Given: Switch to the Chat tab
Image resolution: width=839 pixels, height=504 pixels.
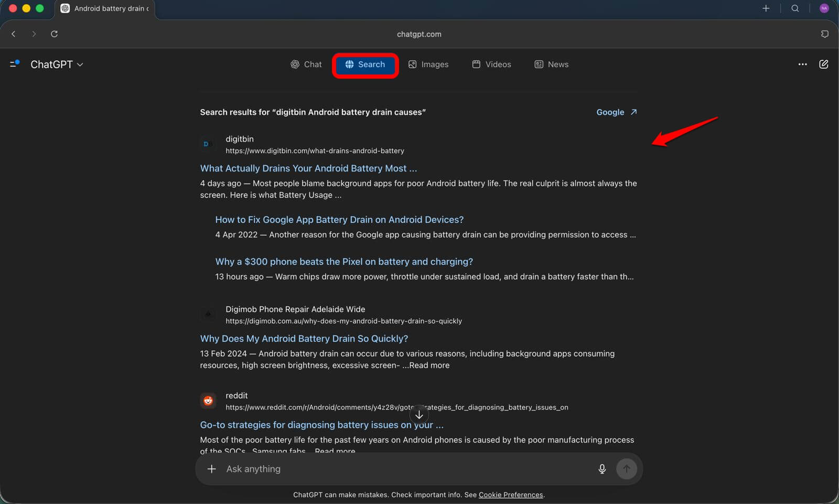Looking at the screenshot, I should (306, 65).
